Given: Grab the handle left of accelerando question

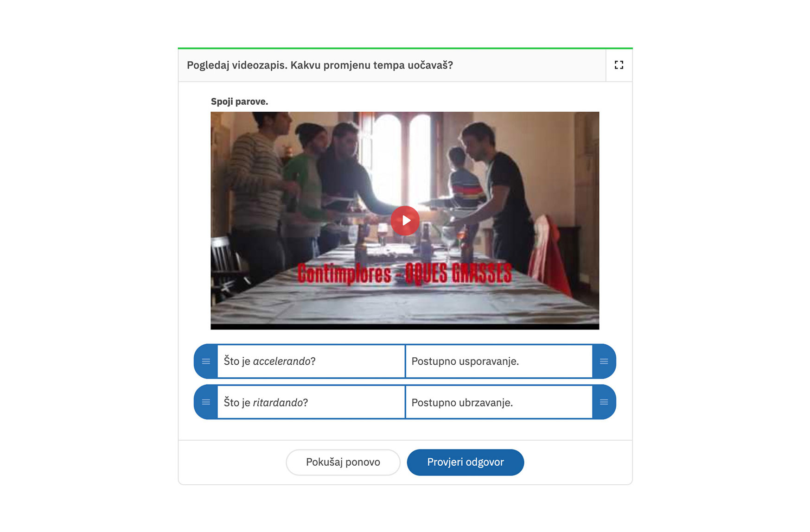Looking at the screenshot, I should point(206,361).
